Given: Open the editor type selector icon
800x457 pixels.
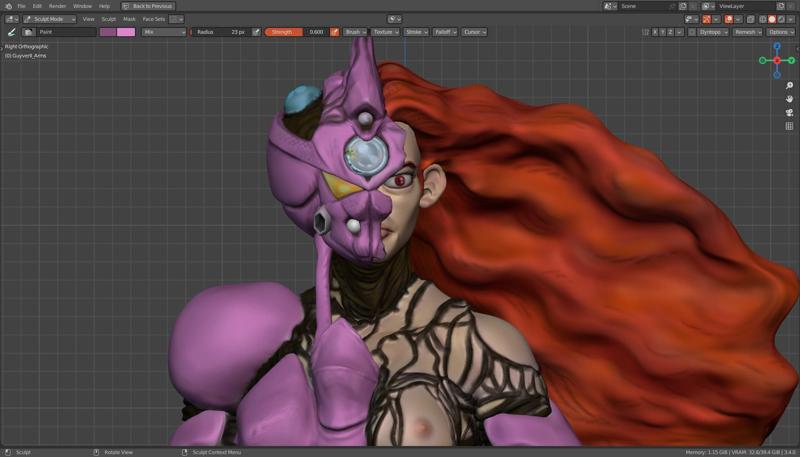Looking at the screenshot, I should click(12, 19).
